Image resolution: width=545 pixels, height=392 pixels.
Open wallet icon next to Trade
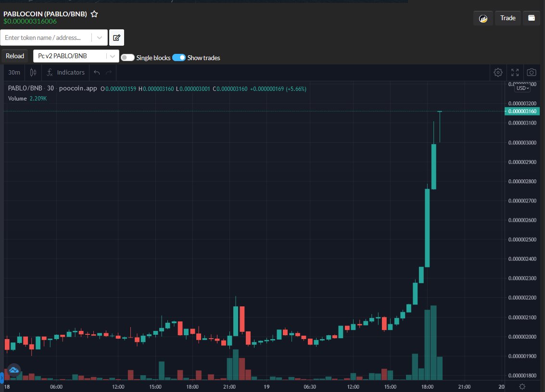pyautogui.click(x=532, y=18)
